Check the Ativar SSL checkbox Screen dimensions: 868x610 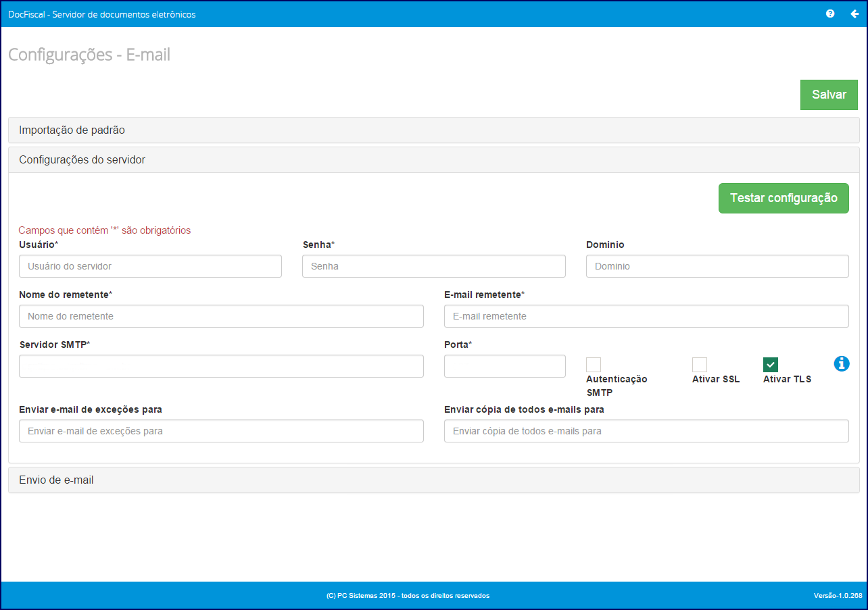click(x=700, y=365)
